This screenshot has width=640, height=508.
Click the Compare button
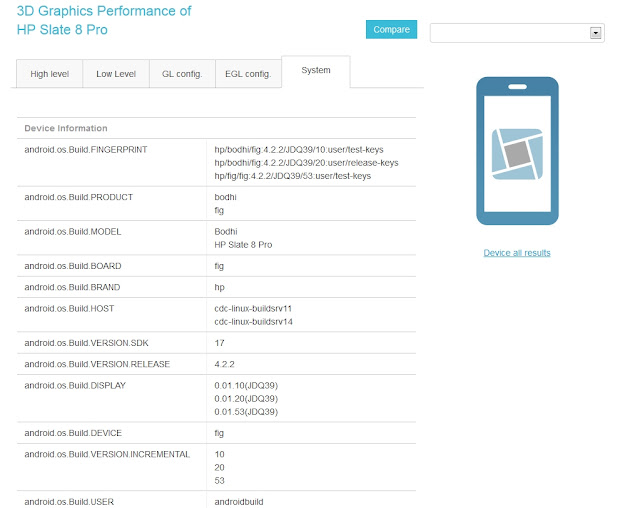point(391,29)
